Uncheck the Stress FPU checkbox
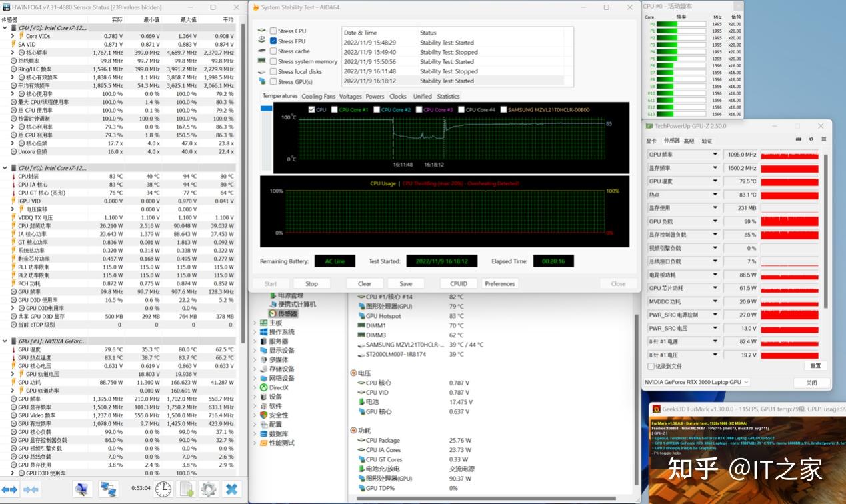Image resolution: width=846 pixels, height=504 pixels. tap(273, 41)
